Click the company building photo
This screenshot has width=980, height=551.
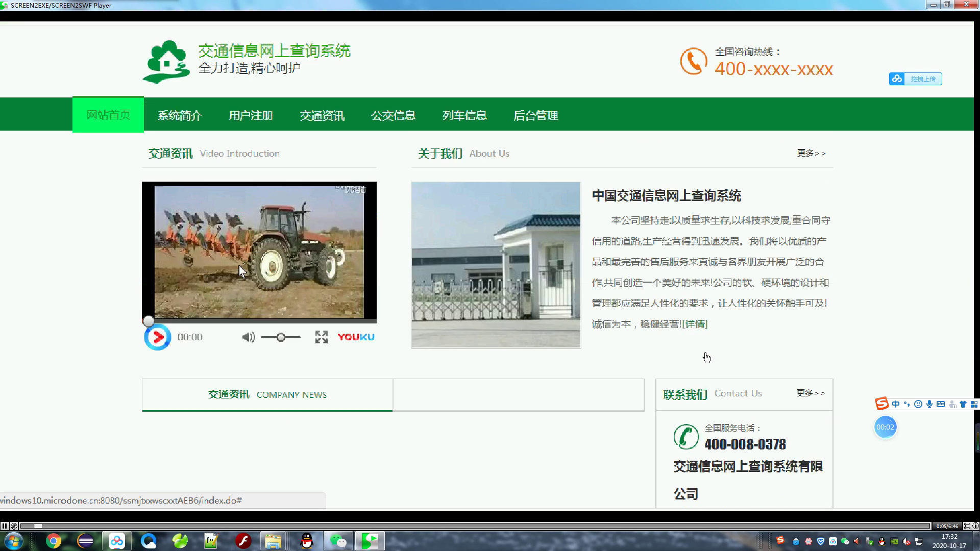[x=496, y=265]
